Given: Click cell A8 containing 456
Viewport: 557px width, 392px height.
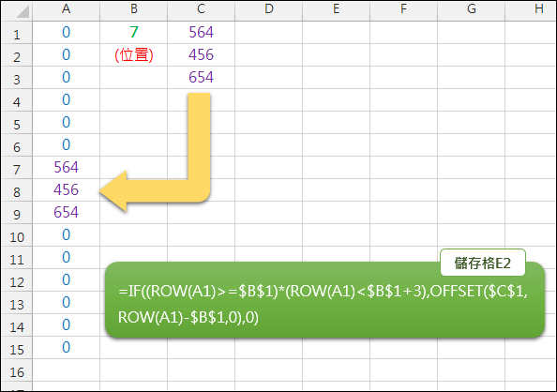Looking at the screenshot, I should [x=66, y=190].
